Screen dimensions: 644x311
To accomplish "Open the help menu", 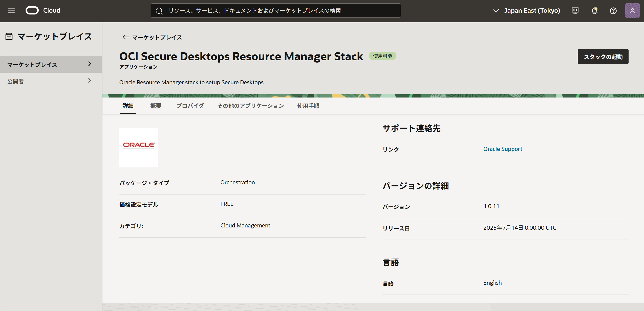I will click(613, 10).
